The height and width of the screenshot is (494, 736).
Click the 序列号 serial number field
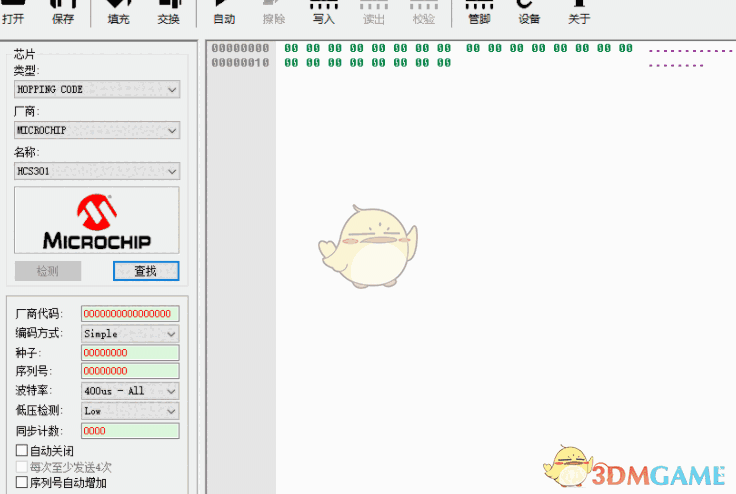130,371
